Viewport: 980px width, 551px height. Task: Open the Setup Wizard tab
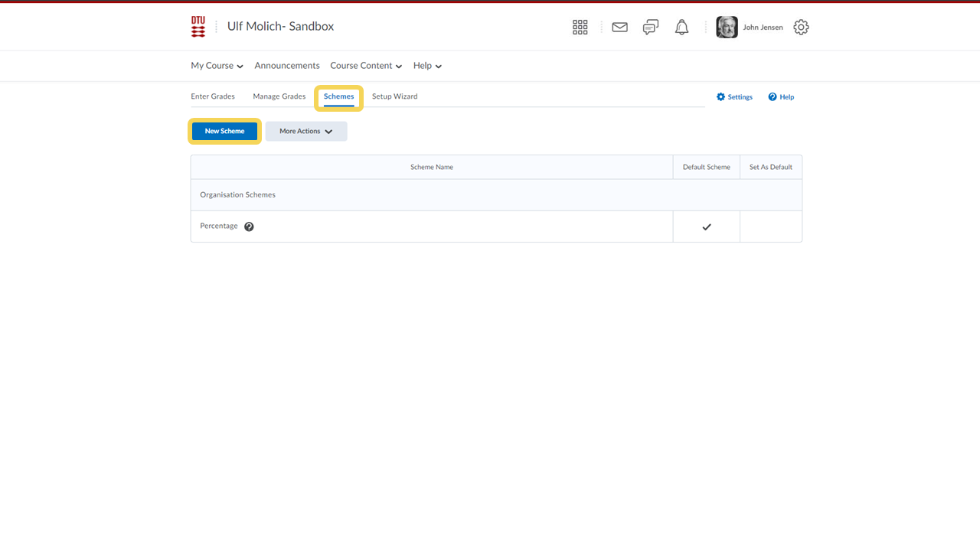(394, 96)
